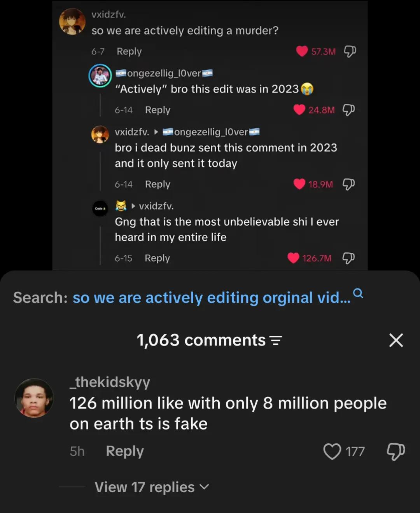420x513 pixels.
Task: Reply to the 6-7 murder comment
Action: pos(129,51)
